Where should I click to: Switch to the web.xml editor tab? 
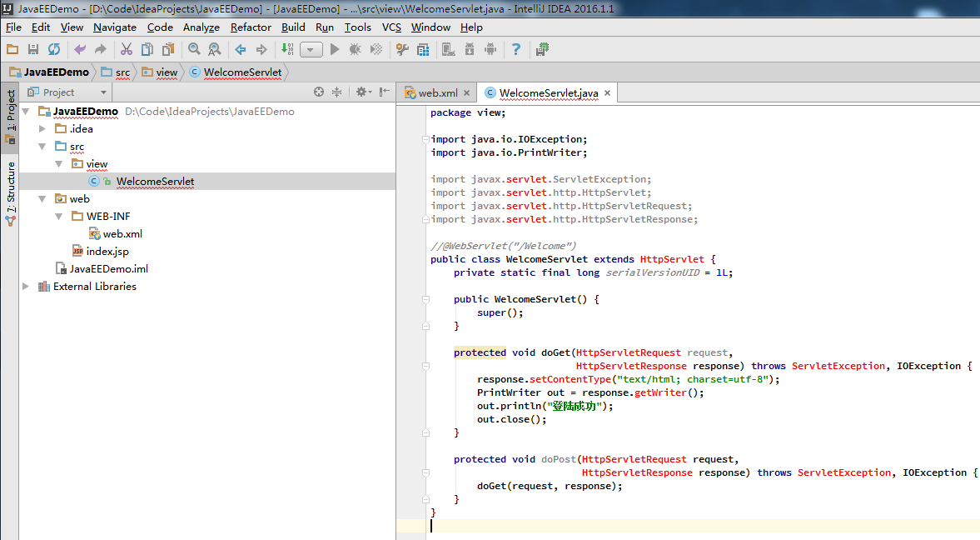(437, 92)
